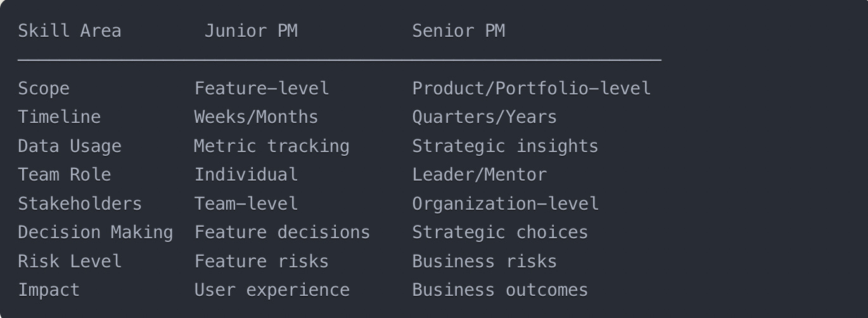
Task: Click the Stakeholders row label
Action: (x=80, y=203)
